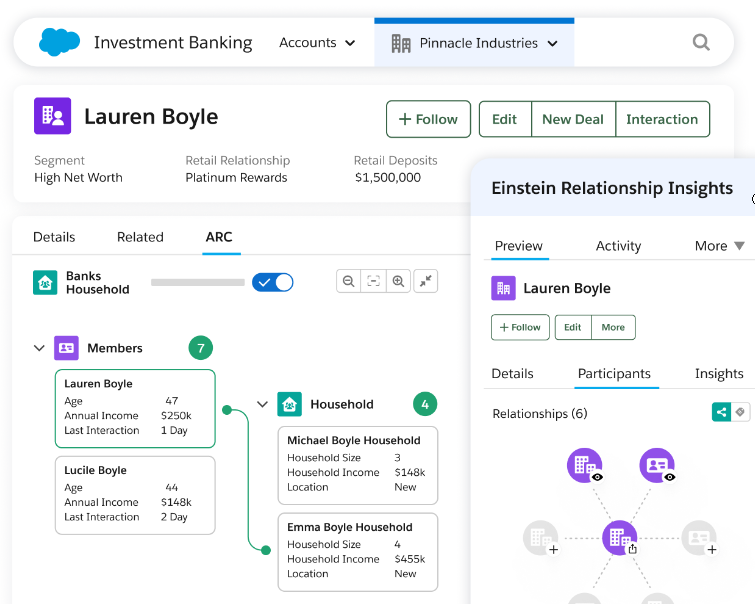755x604 pixels.
Task: Click the Banks Household green icon
Action: (45, 282)
